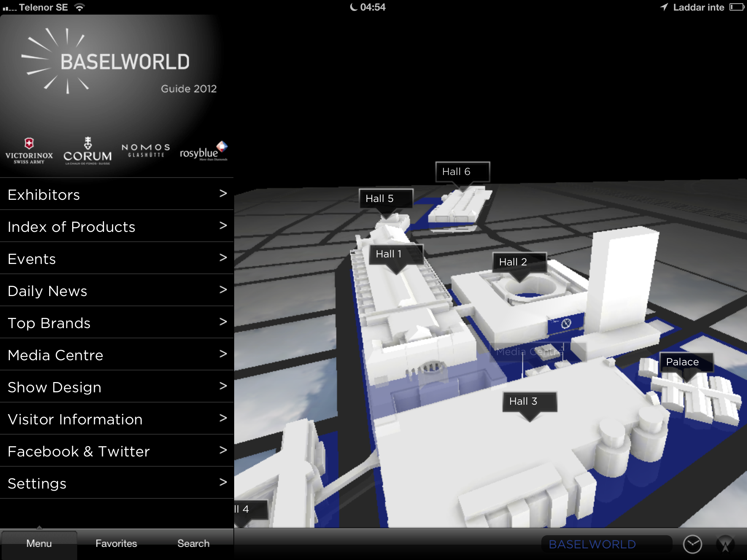This screenshot has width=747, height=560.
Task: Tap the clock icon in bottom bar
Action: (x=692, y=544)
